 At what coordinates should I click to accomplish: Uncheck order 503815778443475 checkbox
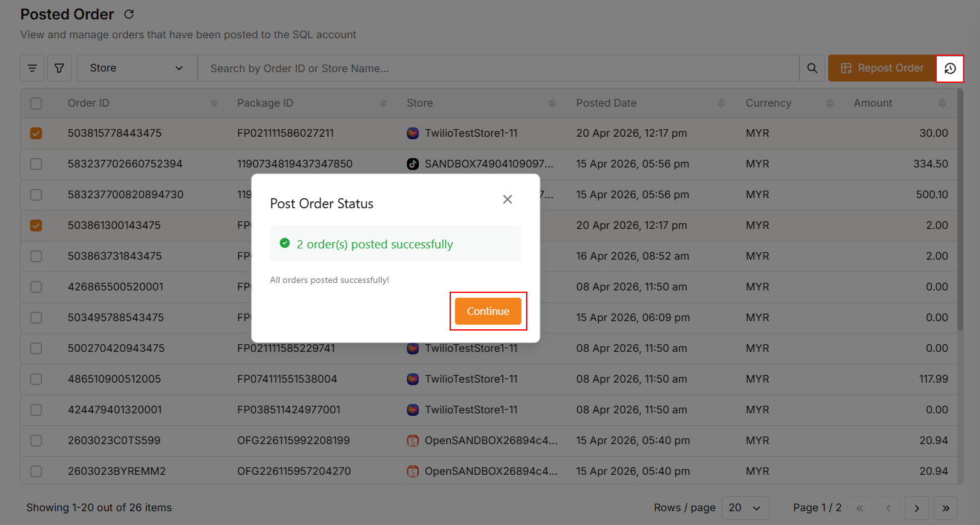(x=36, y=133)
